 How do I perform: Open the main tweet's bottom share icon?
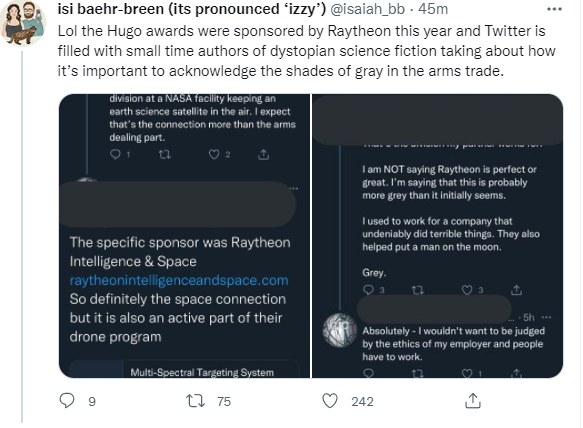click(x=473, y=401)
